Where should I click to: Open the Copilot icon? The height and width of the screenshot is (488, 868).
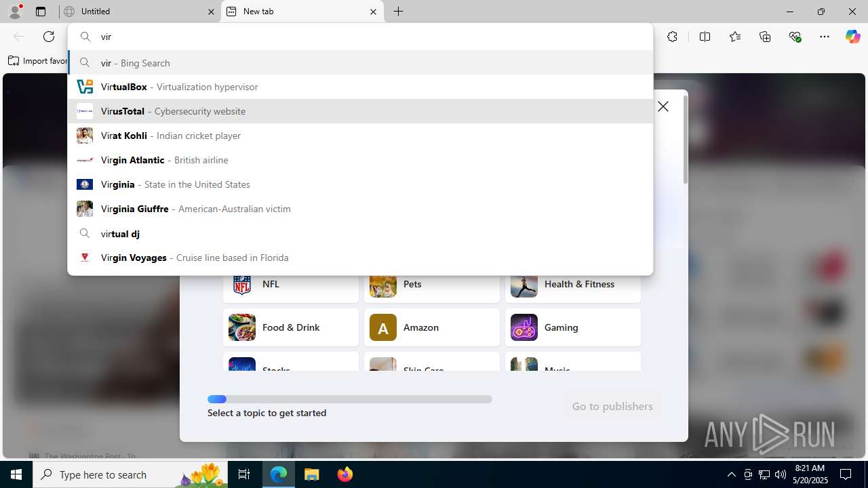852,37
